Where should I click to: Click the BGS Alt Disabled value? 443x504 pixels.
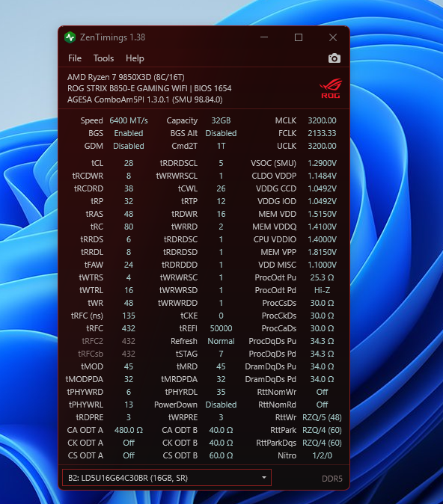pyautogui.click(x=221, y=133)
